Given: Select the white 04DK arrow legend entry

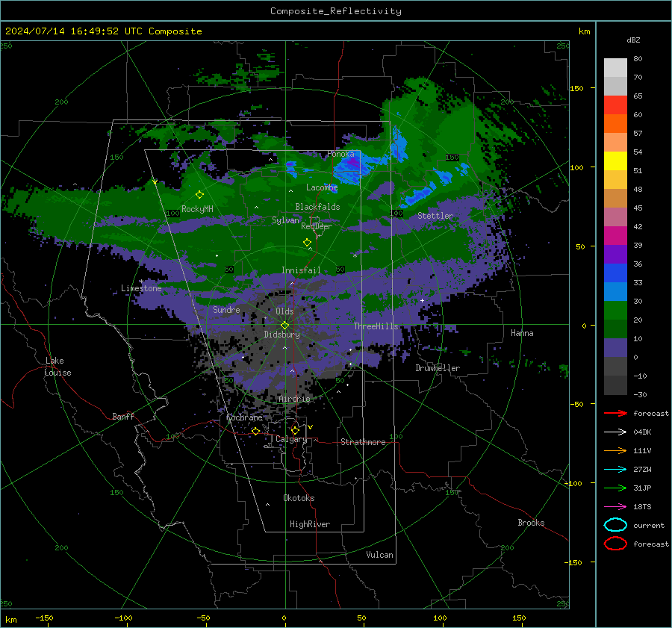Looking at the screenshot, I should coord(615,432).
